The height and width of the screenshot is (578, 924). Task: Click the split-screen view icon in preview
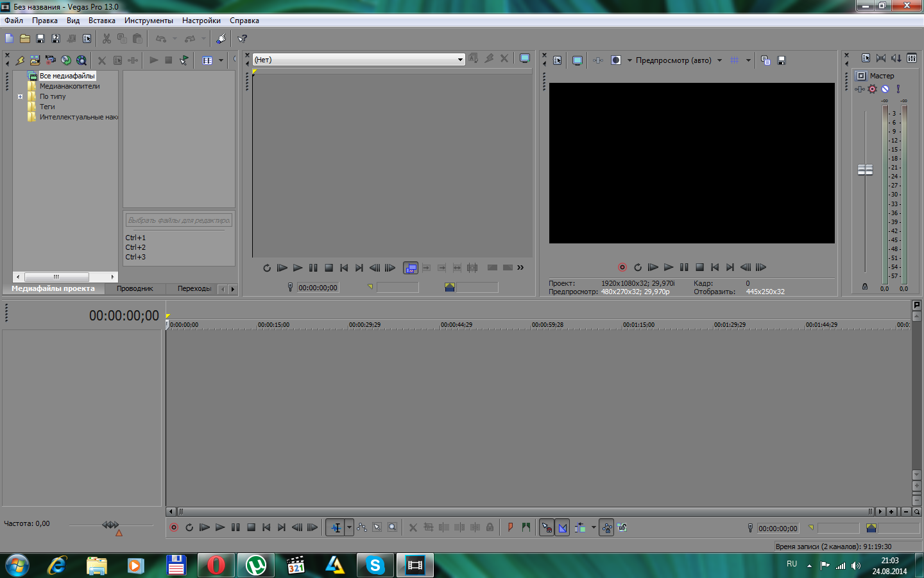616,60
